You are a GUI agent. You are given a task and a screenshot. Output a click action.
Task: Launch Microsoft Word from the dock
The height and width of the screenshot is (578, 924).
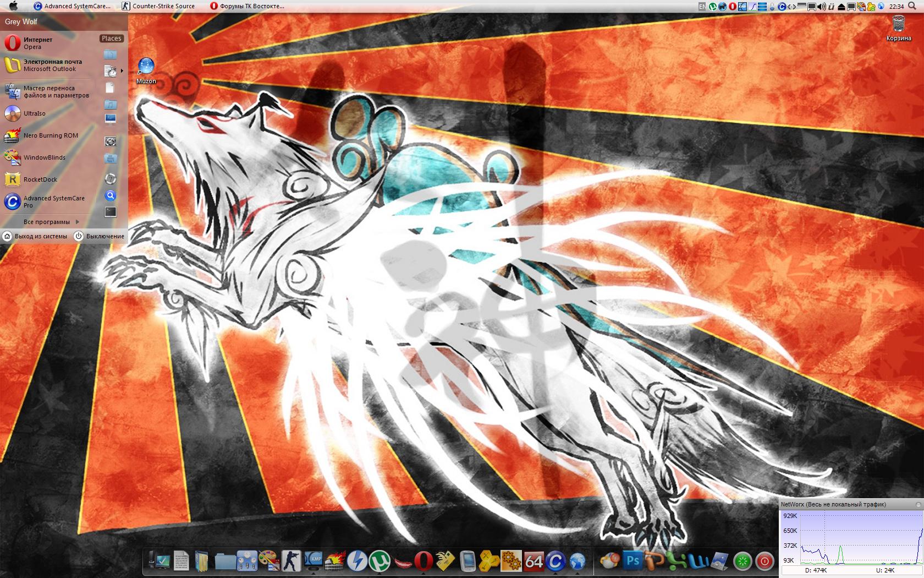pos(698,561)
